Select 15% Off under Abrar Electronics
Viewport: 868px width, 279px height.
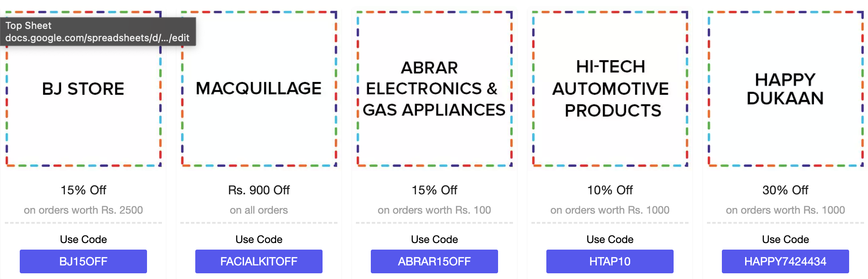(434, 190)
